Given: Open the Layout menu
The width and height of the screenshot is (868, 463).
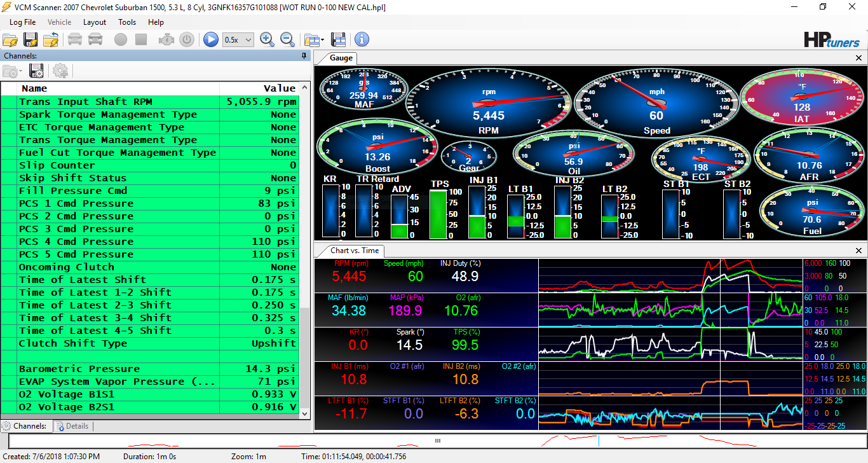Looking at the screenshot, I should click(x=95, y=22).
